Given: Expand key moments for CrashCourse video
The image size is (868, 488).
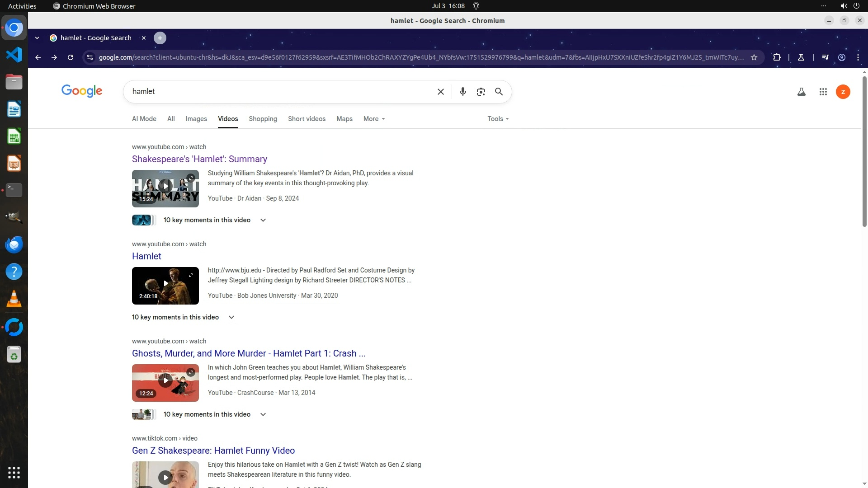Looking at the screenshot, I should coord(263,414).
